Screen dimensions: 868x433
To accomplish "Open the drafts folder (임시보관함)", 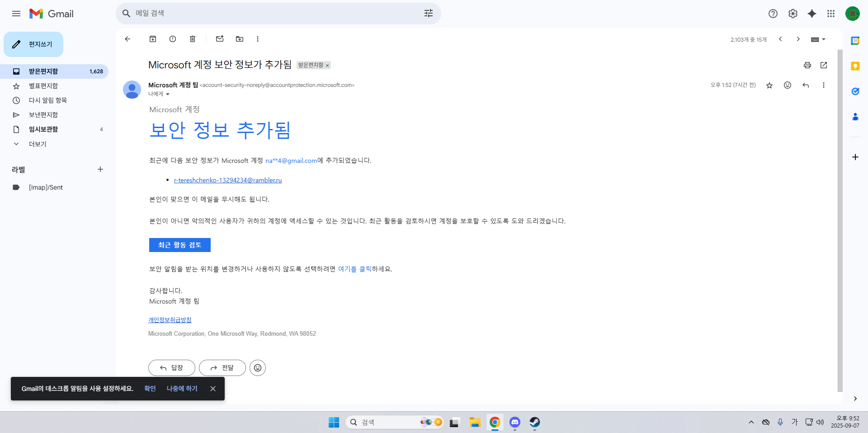I will [x=54, y=129].
